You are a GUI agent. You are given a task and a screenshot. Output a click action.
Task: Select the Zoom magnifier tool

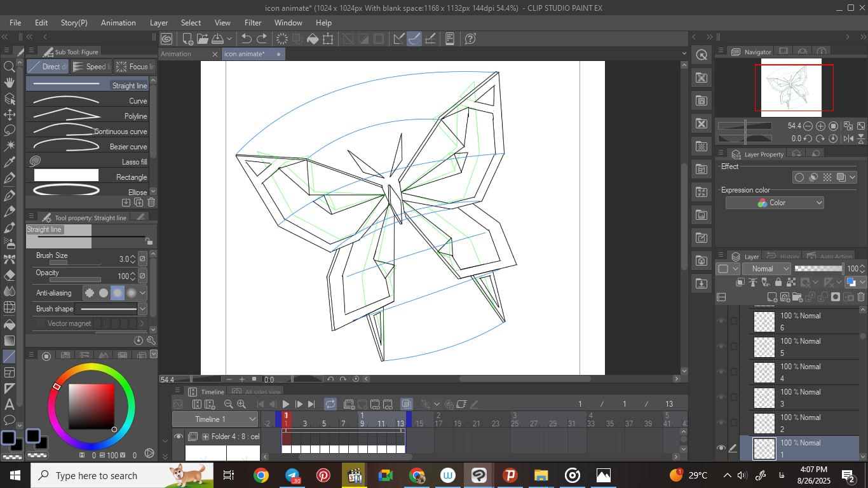click(10, 67)
